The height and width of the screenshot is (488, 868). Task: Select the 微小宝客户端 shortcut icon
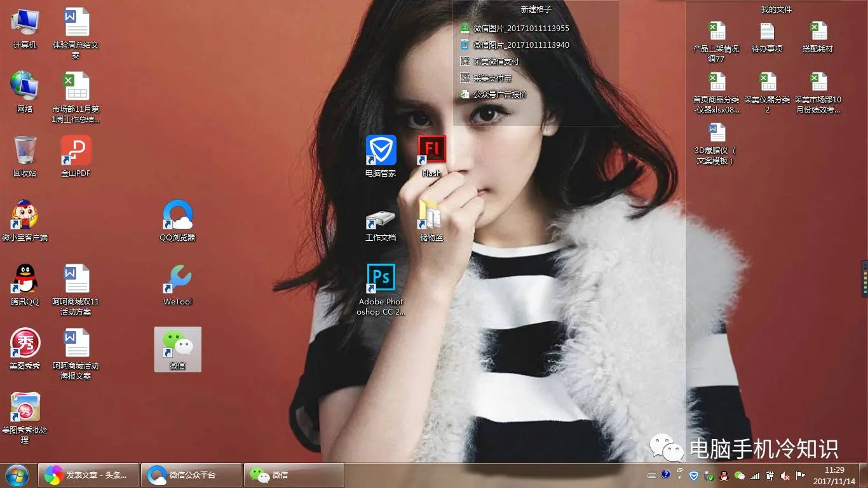(25, 220)
